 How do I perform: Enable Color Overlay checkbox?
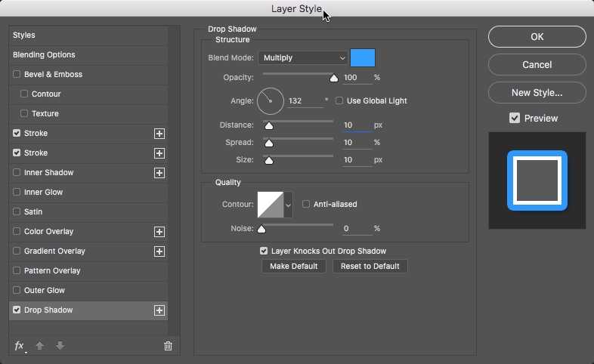click(17, 231)
